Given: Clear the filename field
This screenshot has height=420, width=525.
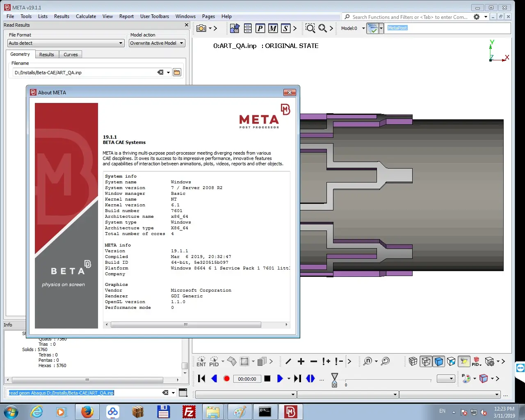Looking at the screenshot, I should (160, 73).
